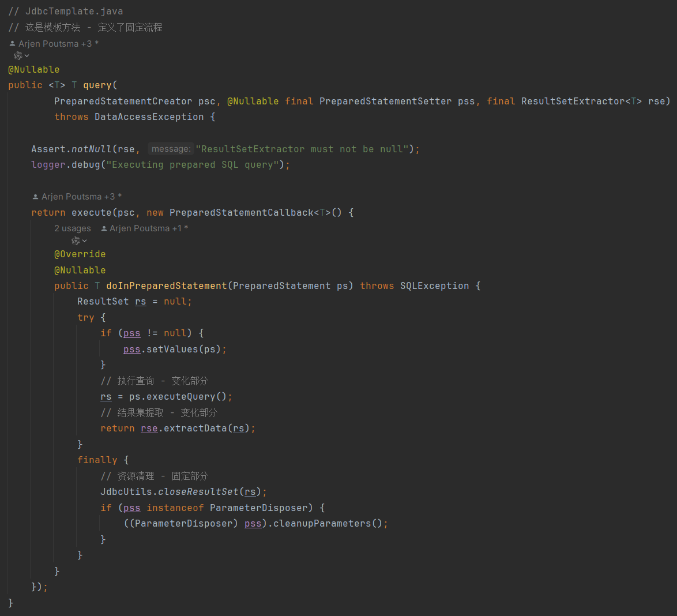
Task: Show authors via 'Arjen Poutsma +1 *' hint
Action: pyautogui.click(x=149, y=228)
